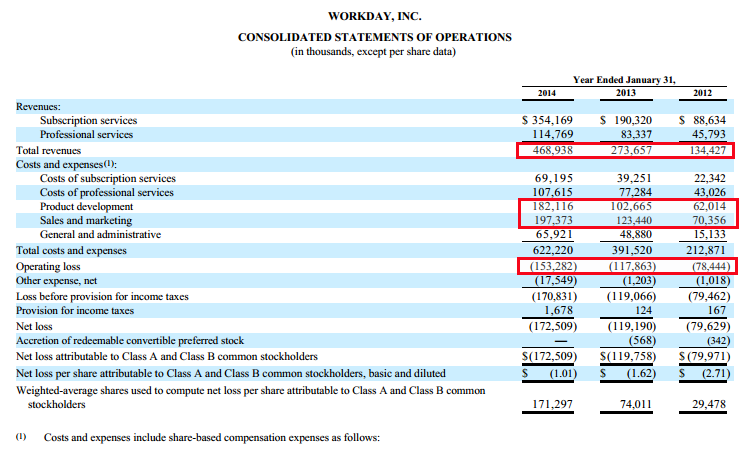Select the 1,678 tax provision value
The height and width of the screenshot is (455, 751).
558,311
